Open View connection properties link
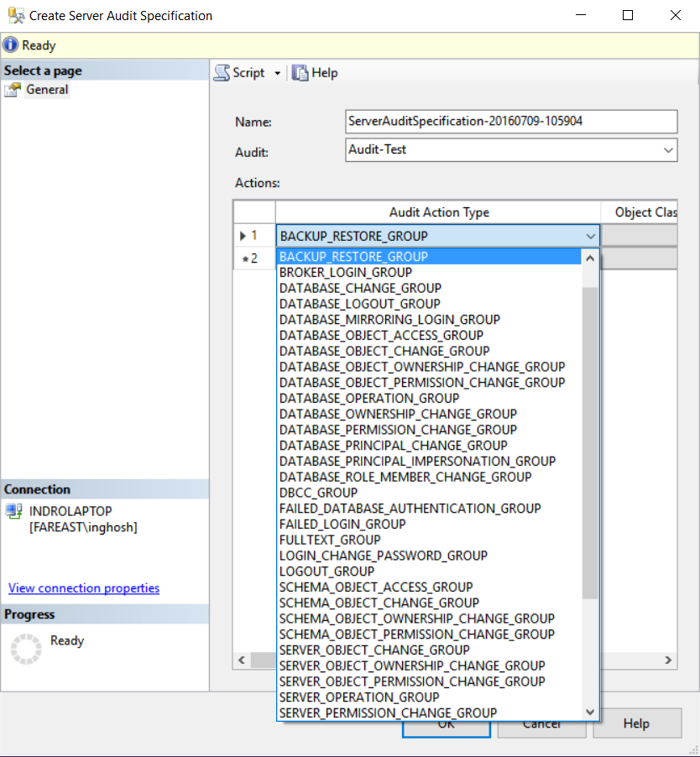This screenshot has width=700, height=757. point(83,588)
